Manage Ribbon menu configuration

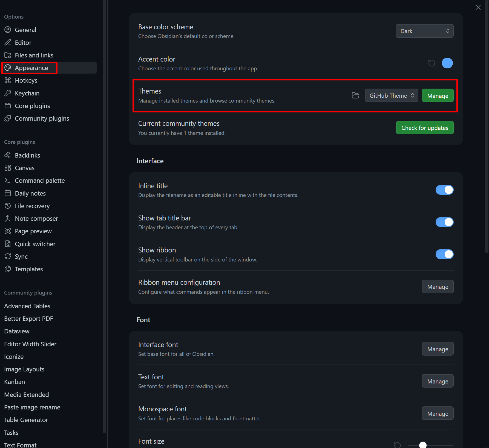point(438,287)
